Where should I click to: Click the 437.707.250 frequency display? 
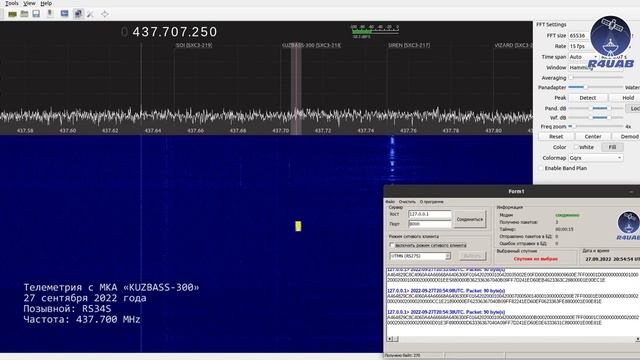[175, 32]
